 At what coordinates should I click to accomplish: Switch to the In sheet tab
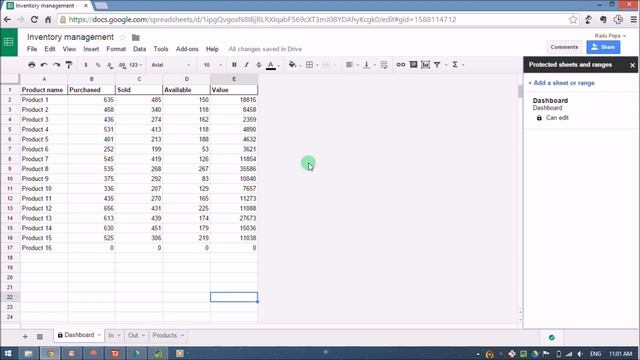coord(111,335)
